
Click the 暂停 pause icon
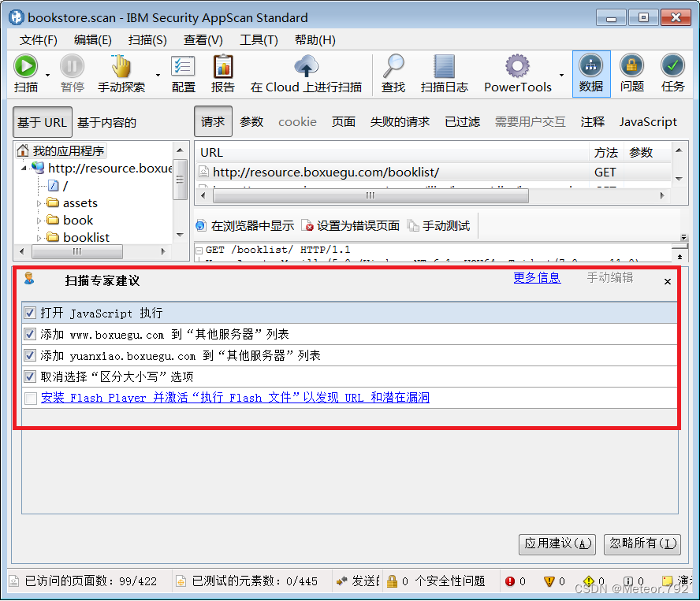[72, 66]
